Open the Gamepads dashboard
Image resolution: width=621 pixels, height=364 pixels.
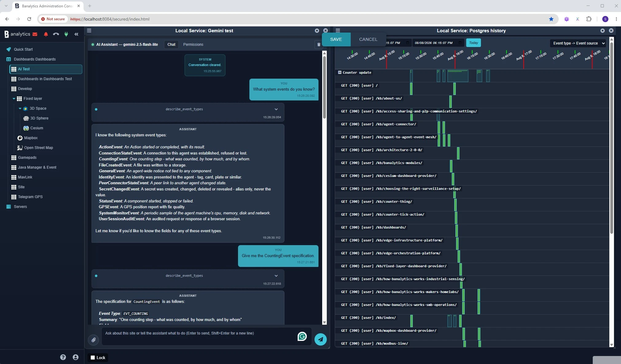coord(27,158)
